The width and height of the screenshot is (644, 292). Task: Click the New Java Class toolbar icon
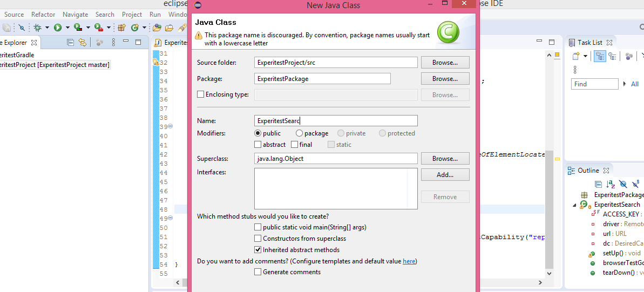coord(134,28)
